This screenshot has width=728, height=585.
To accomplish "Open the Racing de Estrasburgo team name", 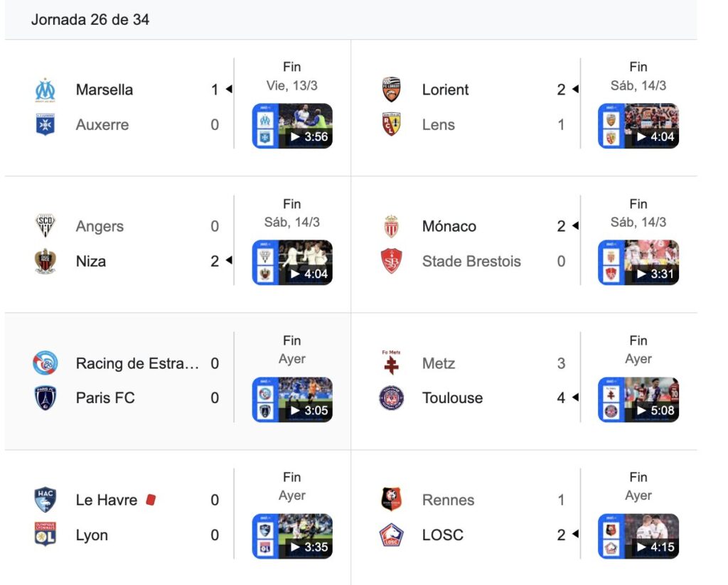I will [x=137, y=363].
